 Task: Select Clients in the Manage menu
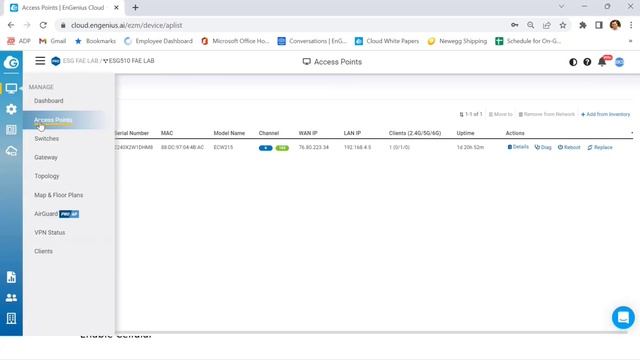coord(43,251)
